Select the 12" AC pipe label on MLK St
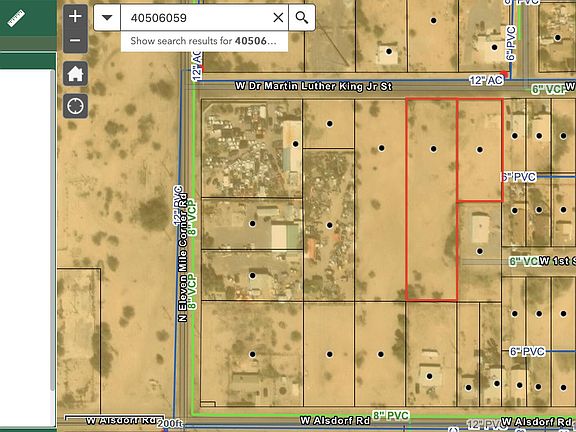This screenshot has width=576, height=432. (486, 80)
